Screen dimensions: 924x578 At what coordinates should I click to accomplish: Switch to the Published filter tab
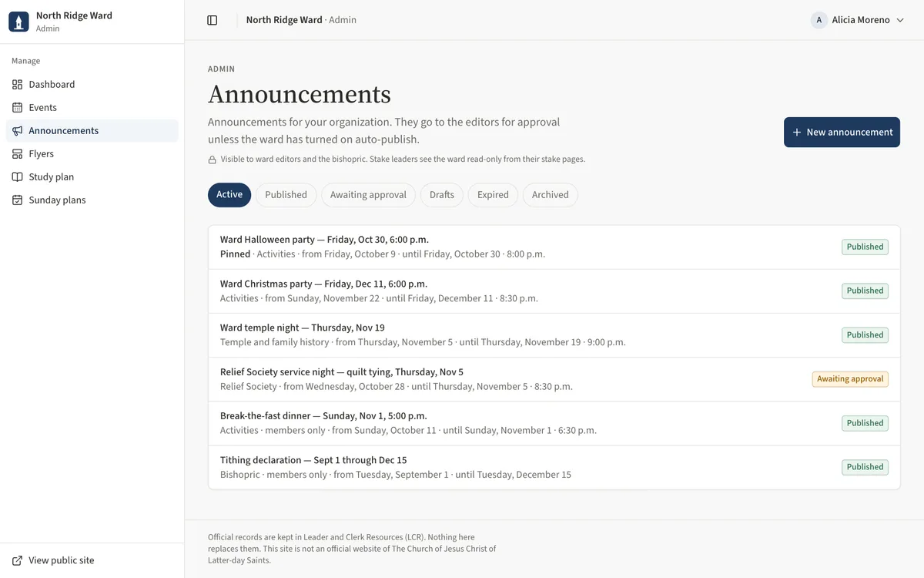click(x=286, y=195)
